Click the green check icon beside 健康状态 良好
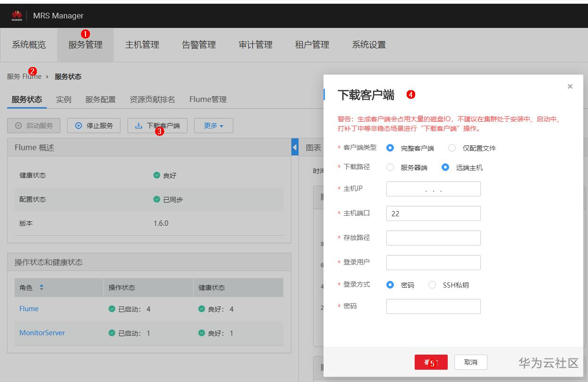 point(157,175)
